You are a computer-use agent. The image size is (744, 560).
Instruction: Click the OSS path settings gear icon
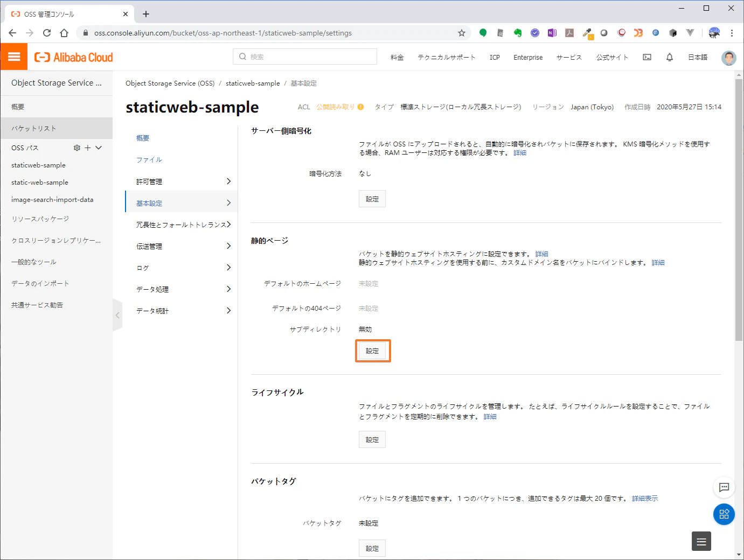click(x=77, y=148)
